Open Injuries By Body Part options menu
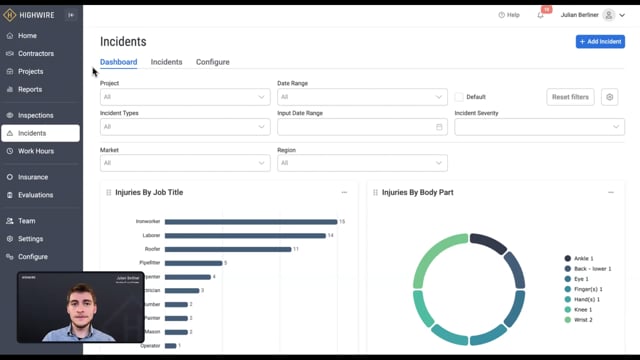 pos(611,193)
